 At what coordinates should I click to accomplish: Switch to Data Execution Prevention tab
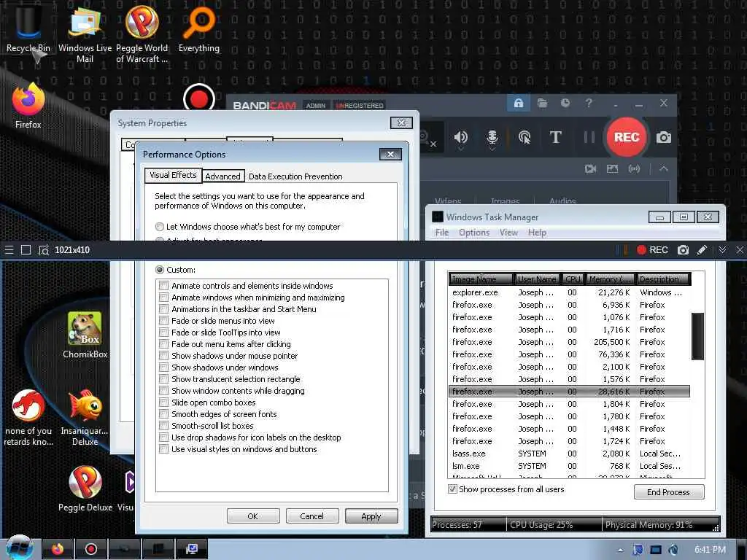pyautogui.click(x=295, y=176)
